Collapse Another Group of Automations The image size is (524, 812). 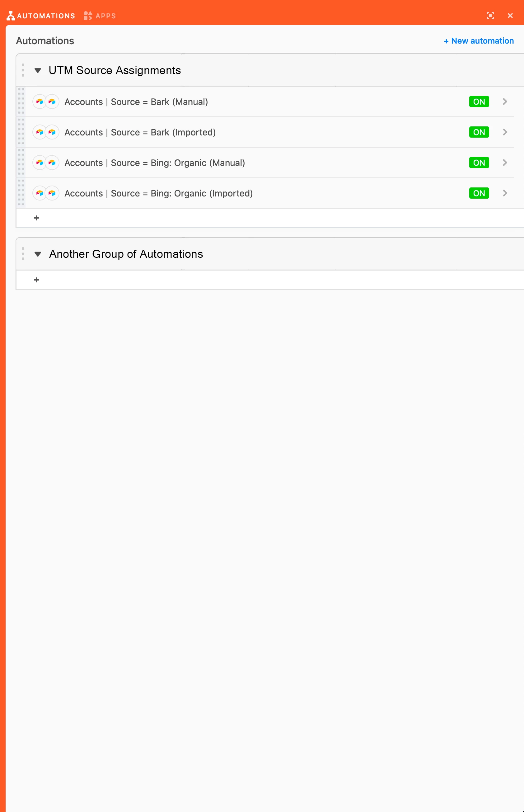(x=38, y=254)
